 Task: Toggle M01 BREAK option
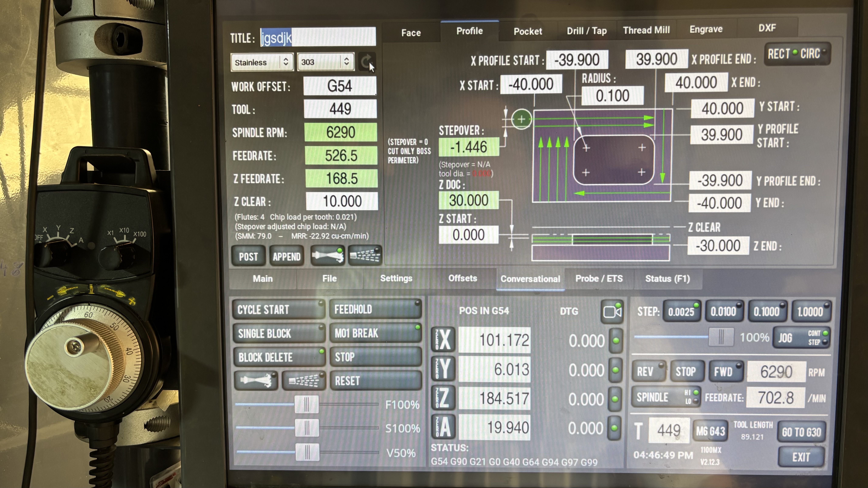[x=376, y=333]
